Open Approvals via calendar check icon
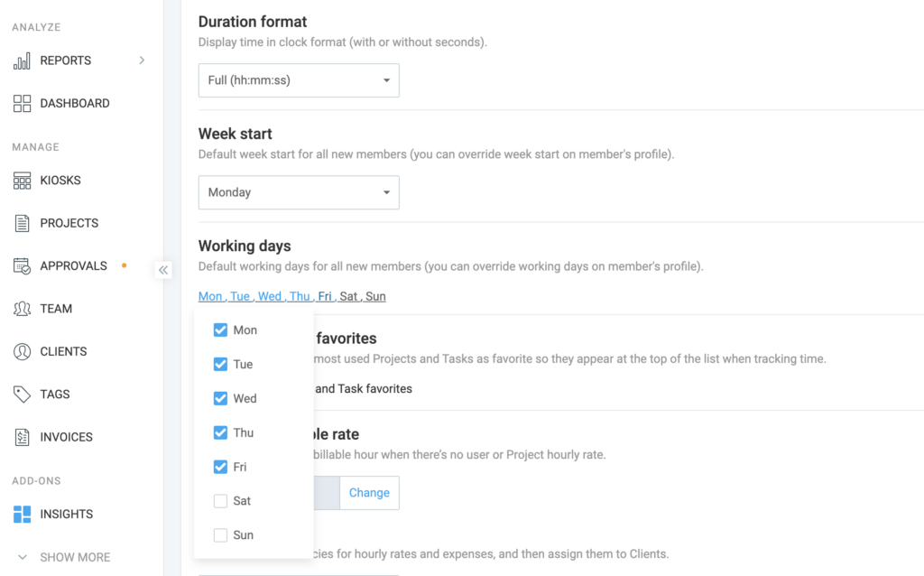Image resolution: width=924 pixels, height=576 pixels. tap(23, 266)
